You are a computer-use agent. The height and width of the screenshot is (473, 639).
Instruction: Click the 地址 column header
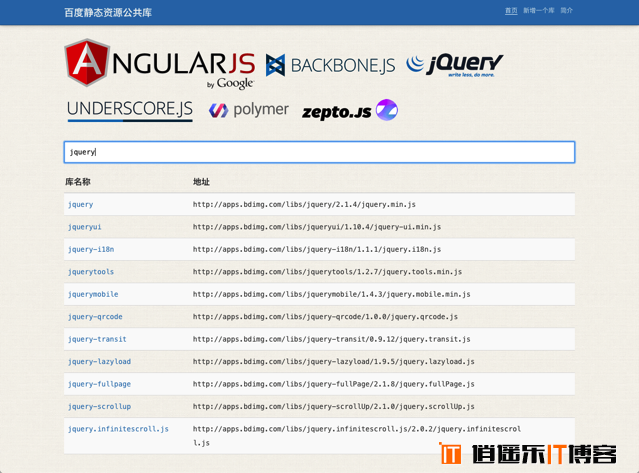point(201,182)
